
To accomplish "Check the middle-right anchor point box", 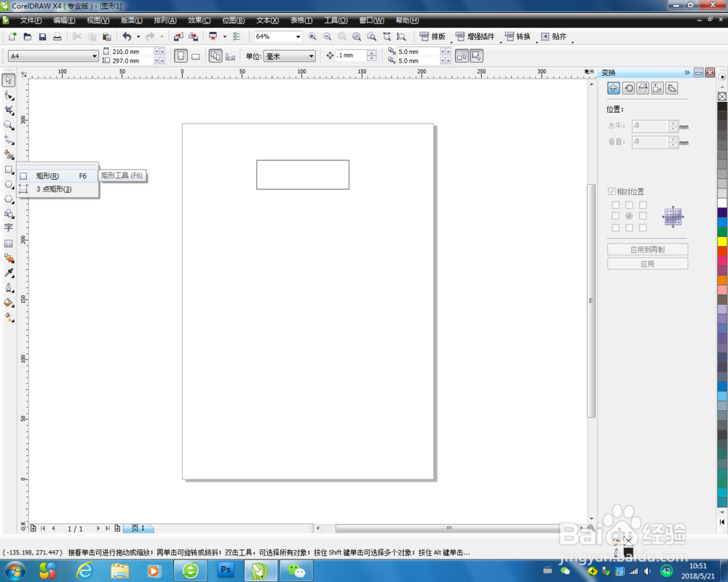I will point(643,216).
